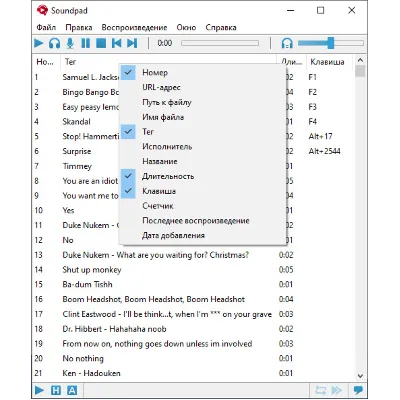Uncheck the Длительность column option
Screen dimensions: 400x400
[202, 176]
